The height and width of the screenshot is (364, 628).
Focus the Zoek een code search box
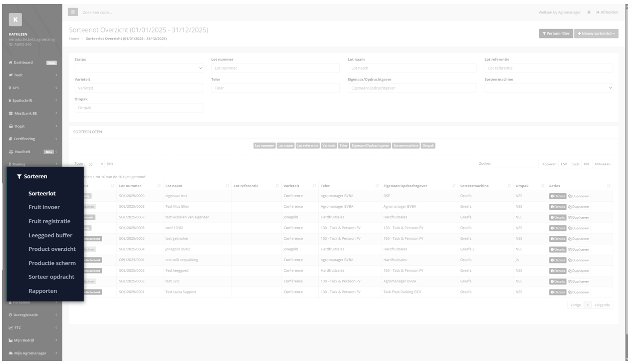tap(98, 12)
